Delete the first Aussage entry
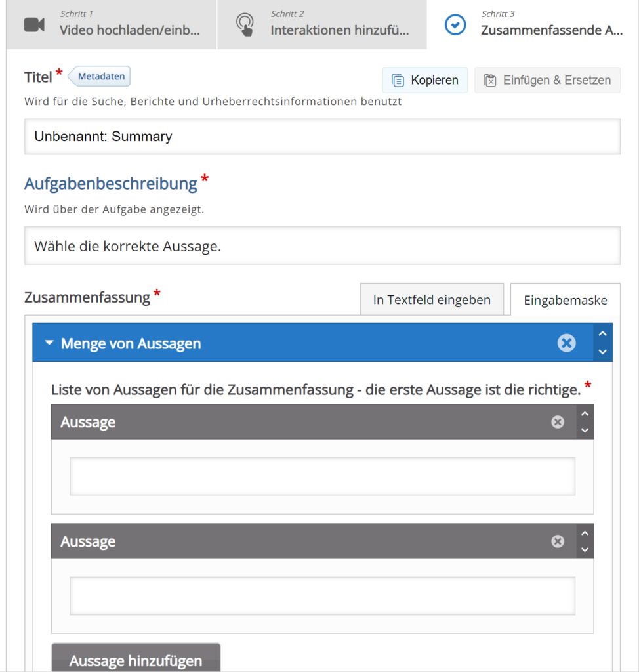The height and width of the screenshot is (672, 639). point(558,422)
